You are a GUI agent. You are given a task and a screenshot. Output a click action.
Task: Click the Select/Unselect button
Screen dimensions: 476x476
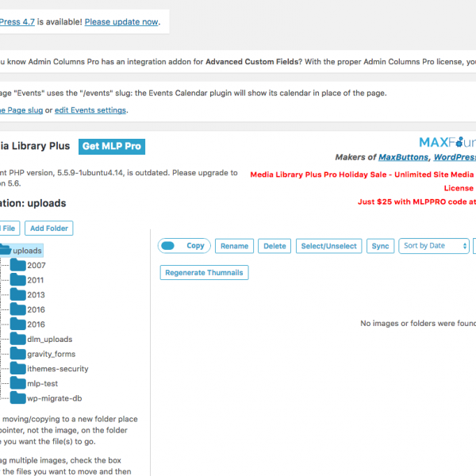pos(328,246)
